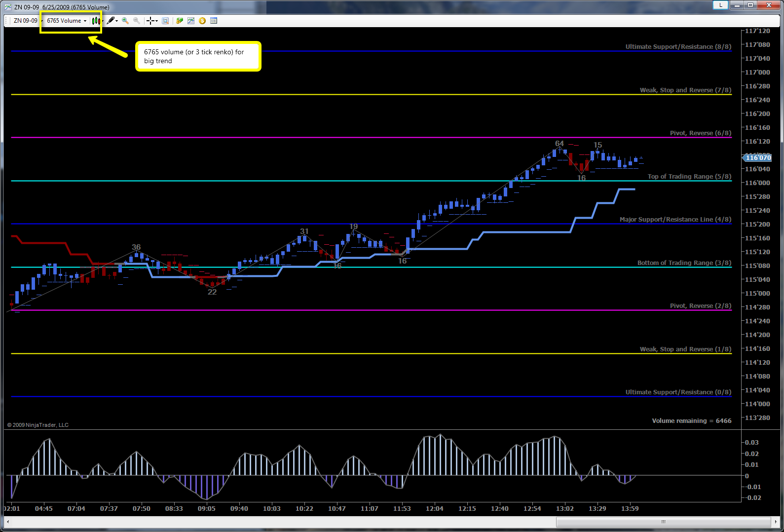Click the swing label 64 at chart high
The width and height of the screenshot is (784, 532).
[x=560, y=144]
